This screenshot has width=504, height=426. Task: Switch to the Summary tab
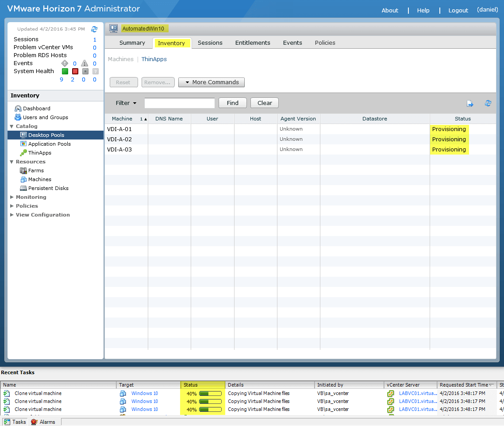tap(132, 43)
